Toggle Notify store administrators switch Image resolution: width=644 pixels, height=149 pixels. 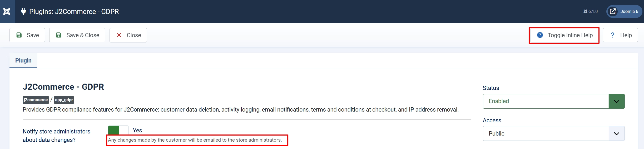[x=118, y=130]
